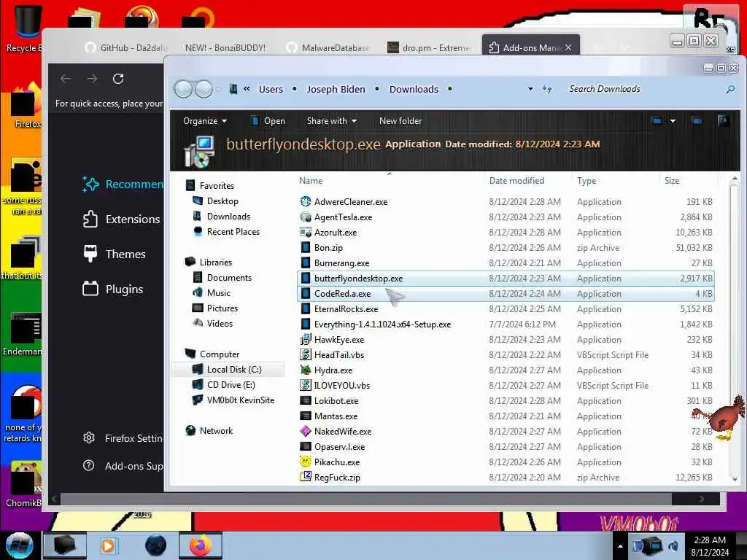Click the Explorer forward navigation button

[x=204, y=89]
